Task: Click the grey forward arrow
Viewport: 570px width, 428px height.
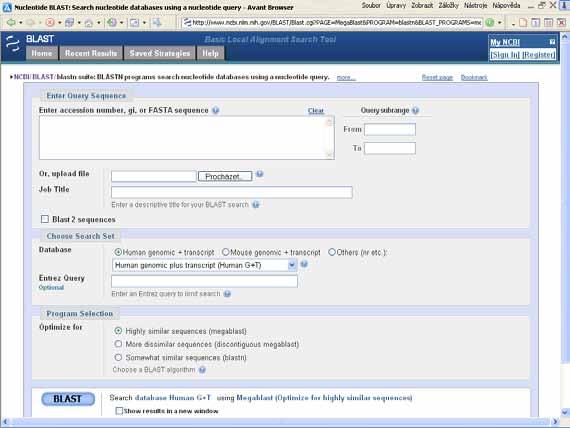Action: pos(31,23)
